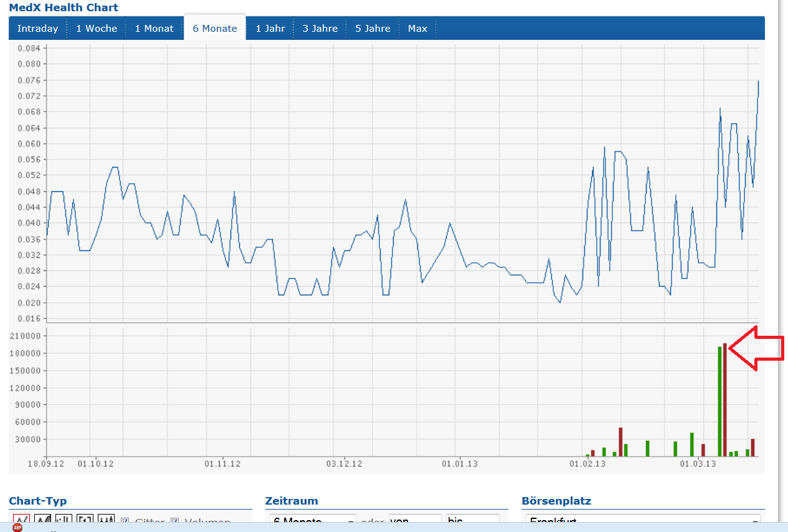Open the Max chart period
Image resolution: width=788 pixels, height=532 pixels.
click(417, 28)
